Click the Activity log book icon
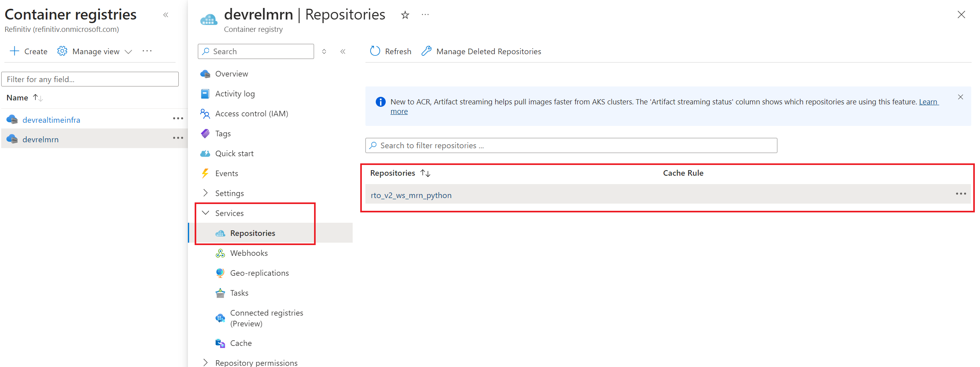 tap(205, 94)
